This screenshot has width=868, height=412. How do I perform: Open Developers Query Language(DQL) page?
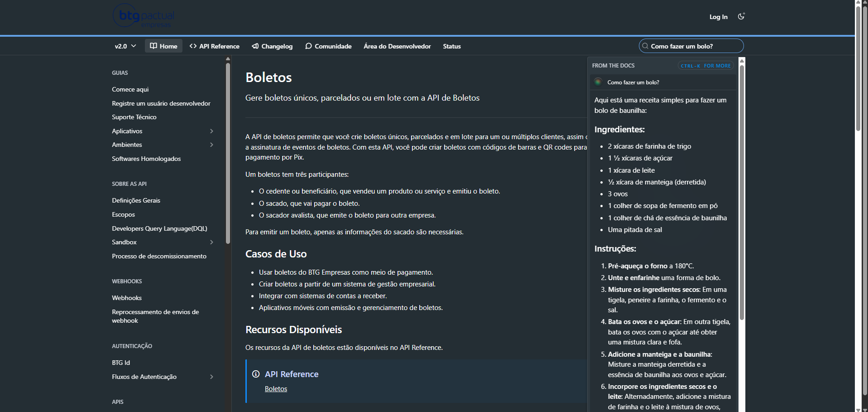coord(159,228)
